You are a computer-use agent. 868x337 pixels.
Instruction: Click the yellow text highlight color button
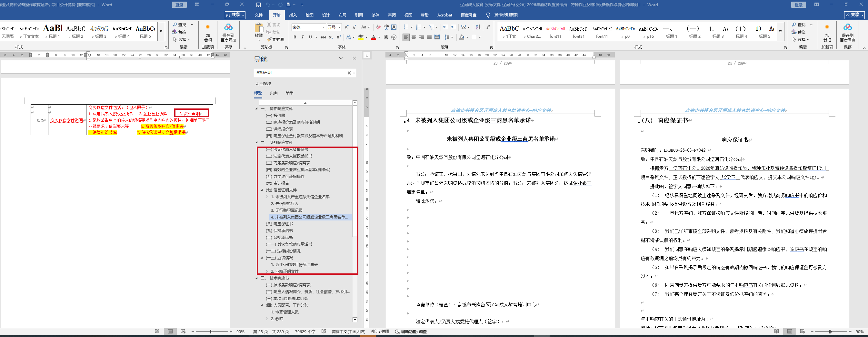coord(361,37)
